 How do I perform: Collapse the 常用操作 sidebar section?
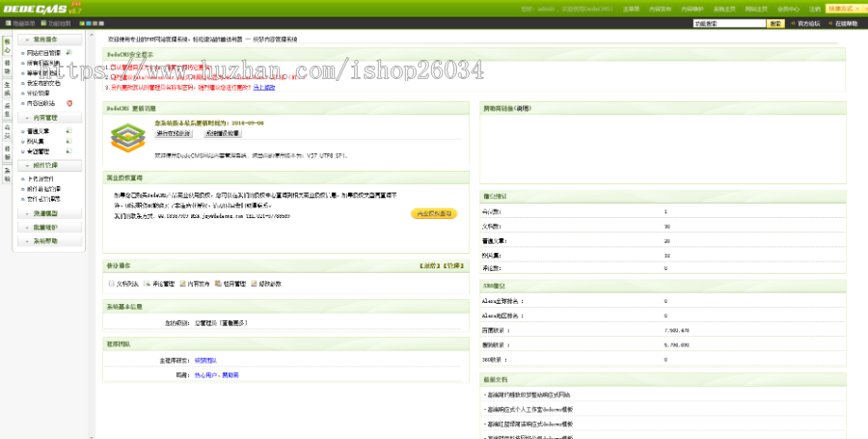[x=49, y=40]
